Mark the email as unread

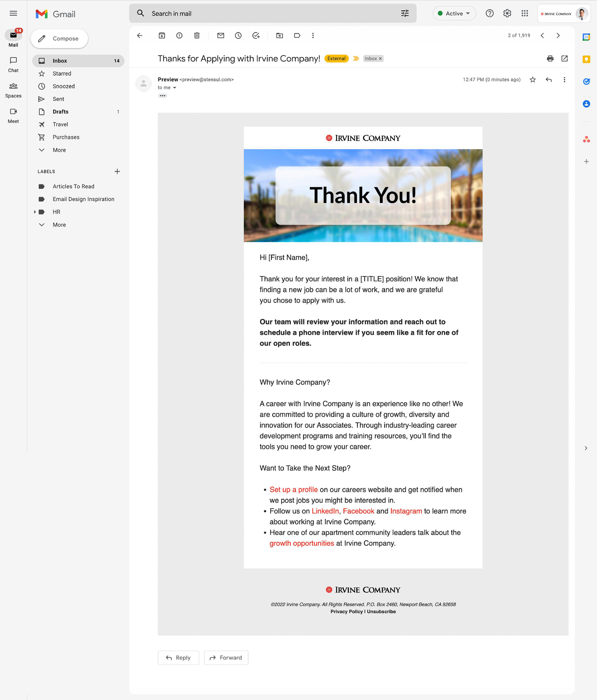(x=221, y=35)
